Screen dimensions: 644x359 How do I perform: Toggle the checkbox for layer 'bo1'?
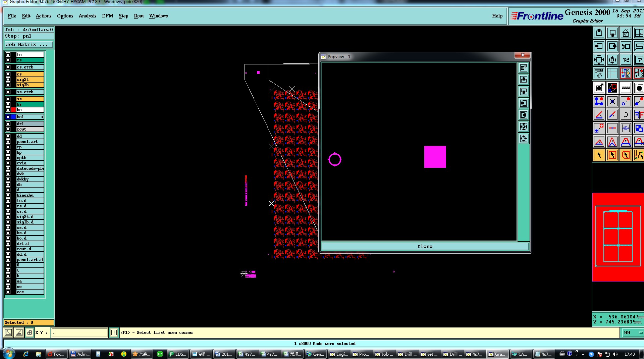[8, 117]
